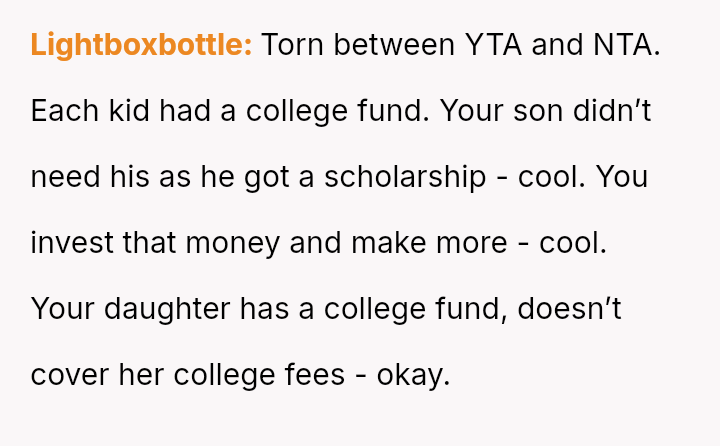This screenshot has width=720, height=446.
Task: Click the word 'money' in the comment
Action: pyautogui.click(x=232, y=244)
